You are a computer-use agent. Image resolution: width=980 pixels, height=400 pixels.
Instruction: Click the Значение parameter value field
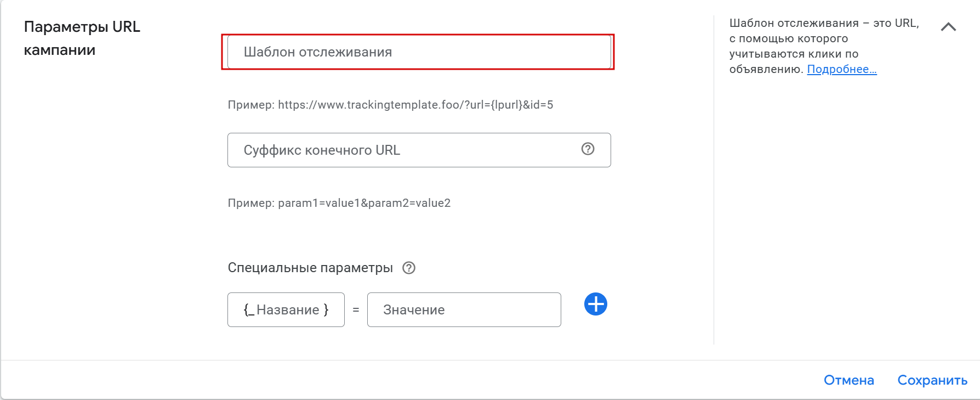click(x=464, y=310)
